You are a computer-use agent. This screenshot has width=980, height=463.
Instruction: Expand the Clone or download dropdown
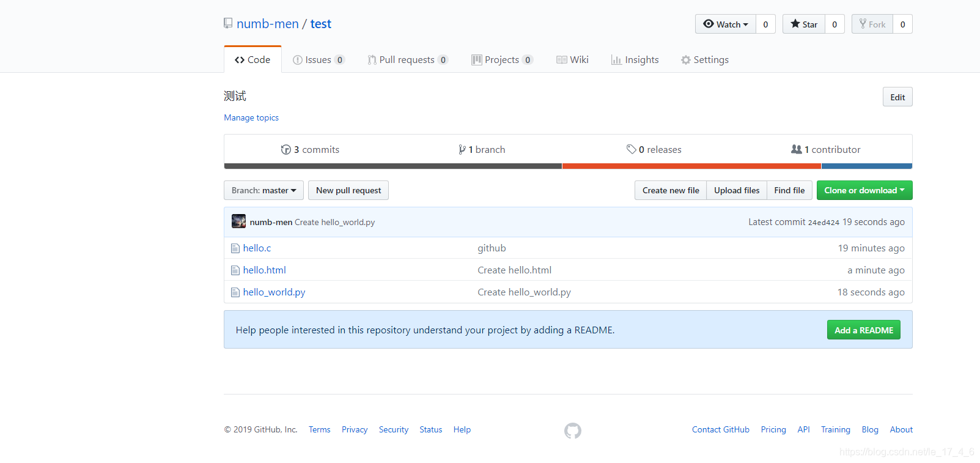864,190
